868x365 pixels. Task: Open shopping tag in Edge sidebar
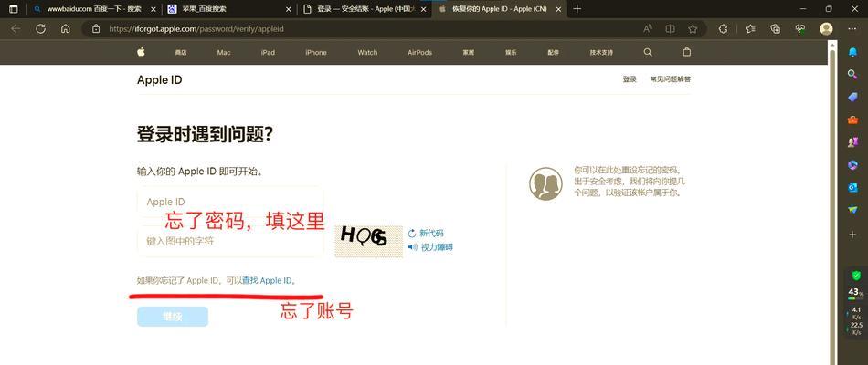pyautogui.click(x=852, y=97)
